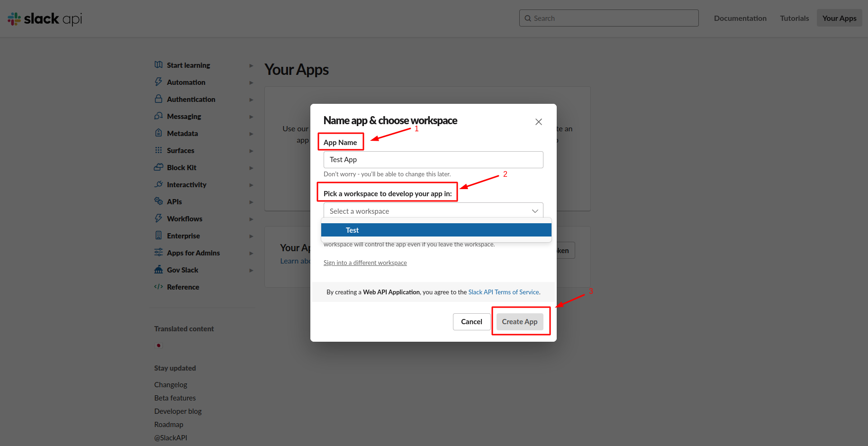The width and height of the screenshot is (868, 446).
Task: Click the Automation lightning icon
Action: pos(159,82)
